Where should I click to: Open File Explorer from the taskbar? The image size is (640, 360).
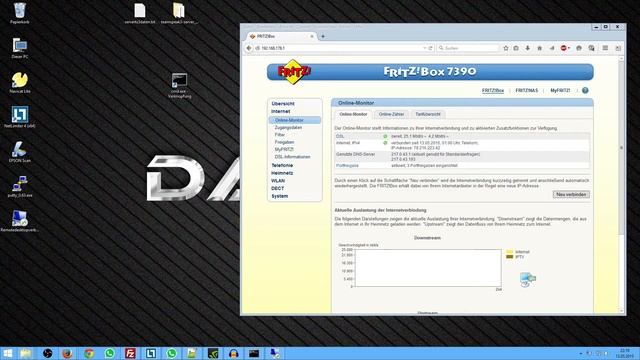(x=26, y=353)
